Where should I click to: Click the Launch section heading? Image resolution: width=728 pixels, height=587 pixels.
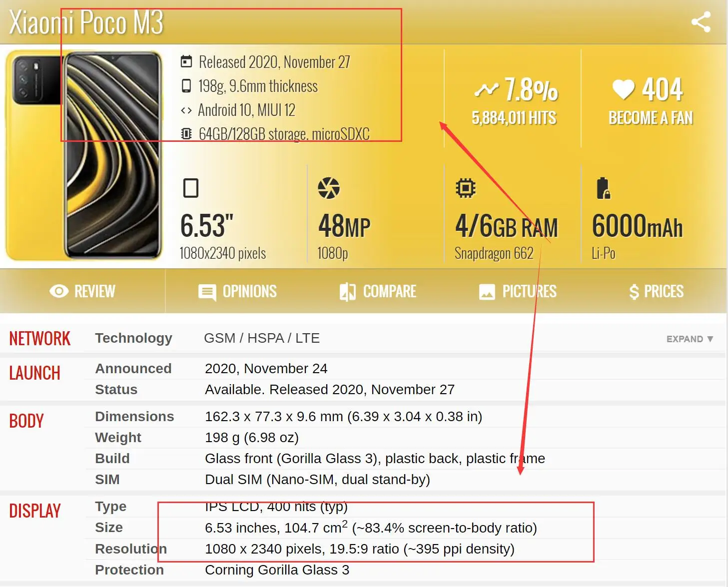[34, 373]
